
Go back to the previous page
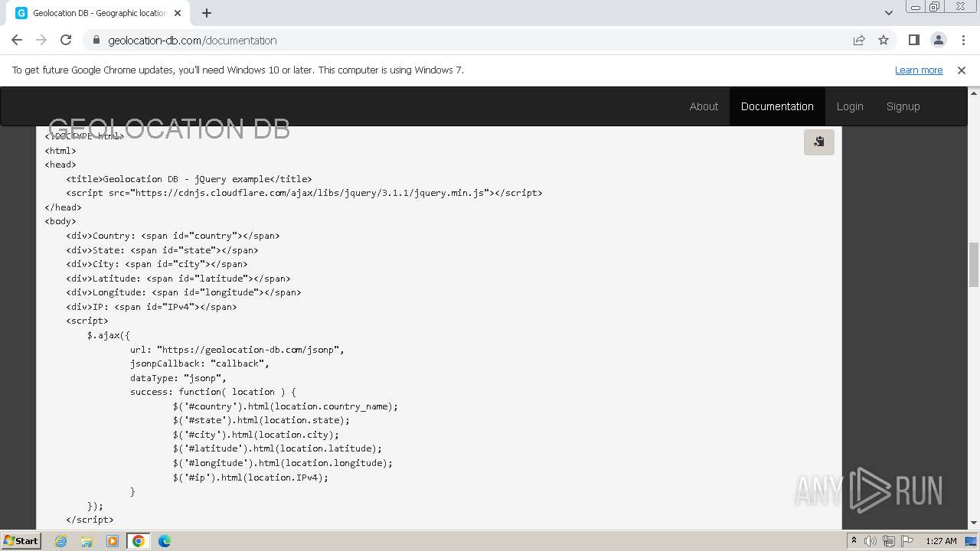(x=17, y=41)
